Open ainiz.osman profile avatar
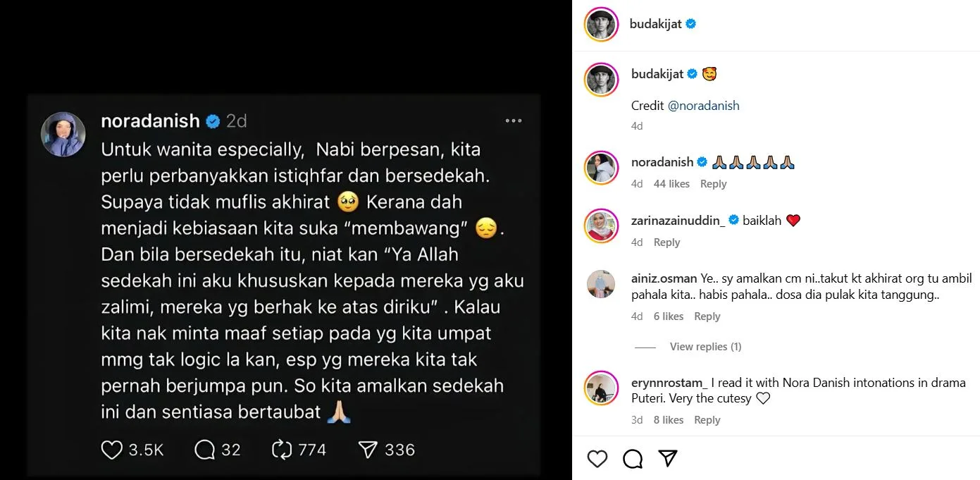The image size is (980, 480). (x=601, y=284)
